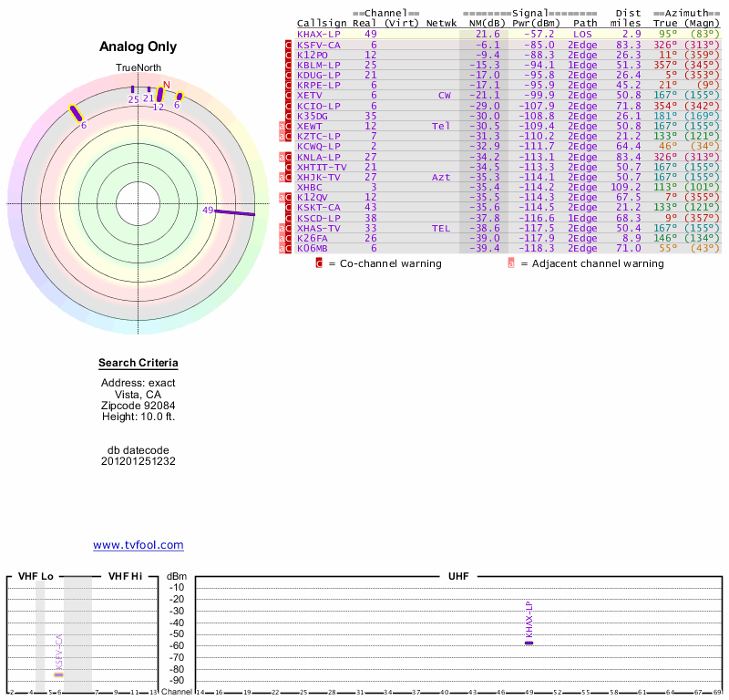Click the adjacent channel warning legend icon
This screenshot has height=700, width=729.
pos(511,263)
